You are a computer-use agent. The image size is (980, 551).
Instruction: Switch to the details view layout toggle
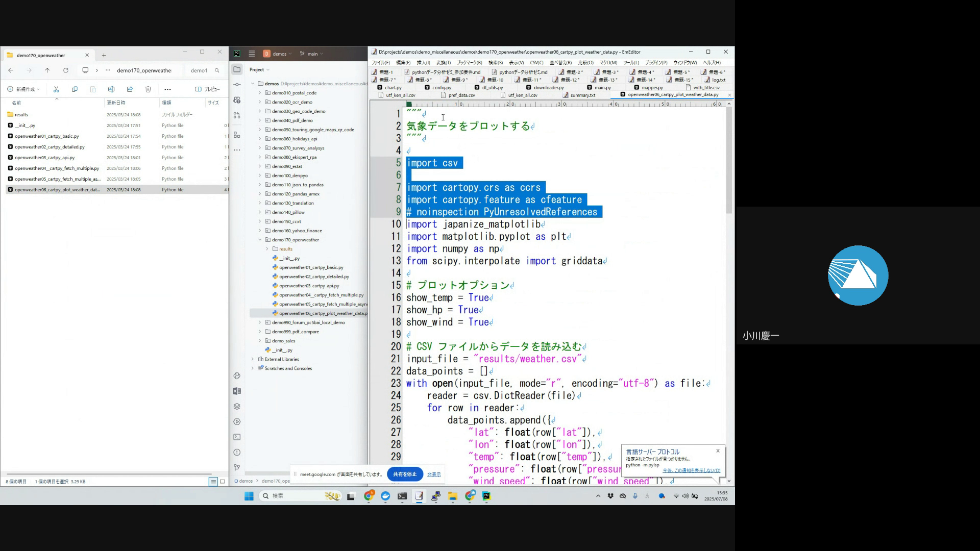pos(213,482)
